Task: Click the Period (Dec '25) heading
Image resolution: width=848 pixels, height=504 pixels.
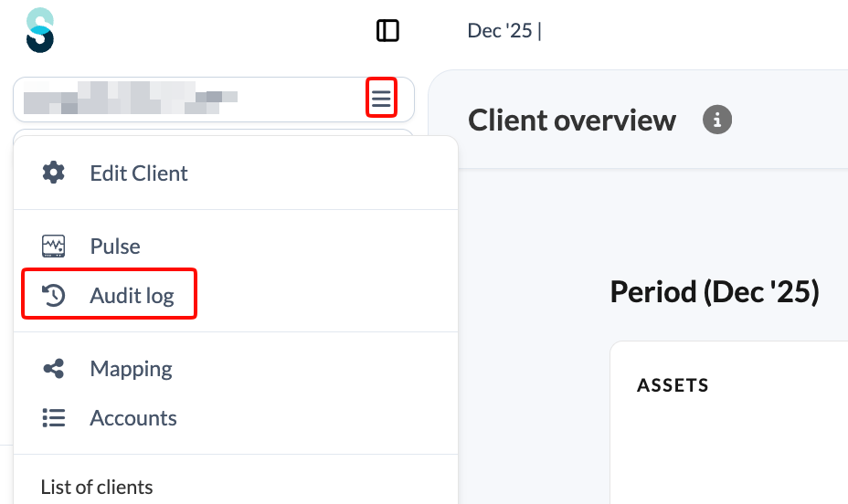Action: pos(715,292)
